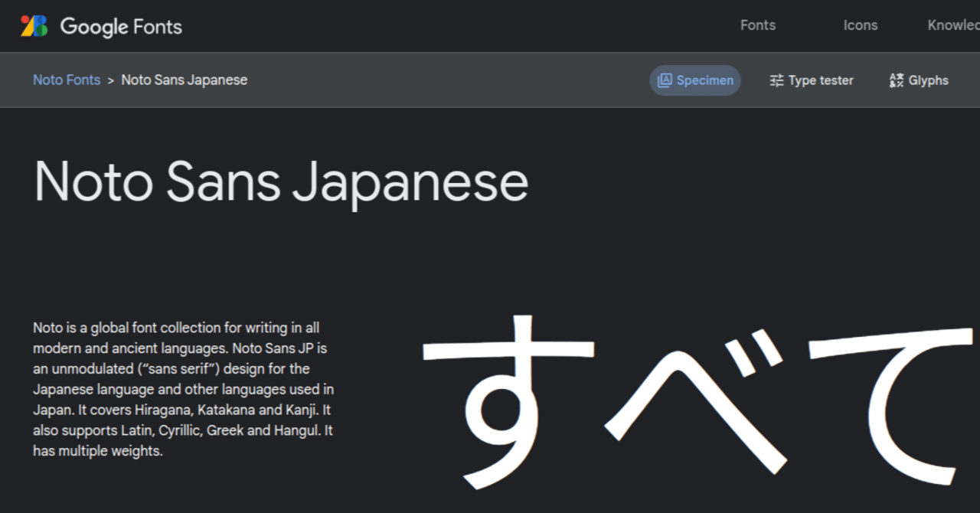Click the Google Fonts logo icon
The image size is (980, 513).
click(32, 26)
